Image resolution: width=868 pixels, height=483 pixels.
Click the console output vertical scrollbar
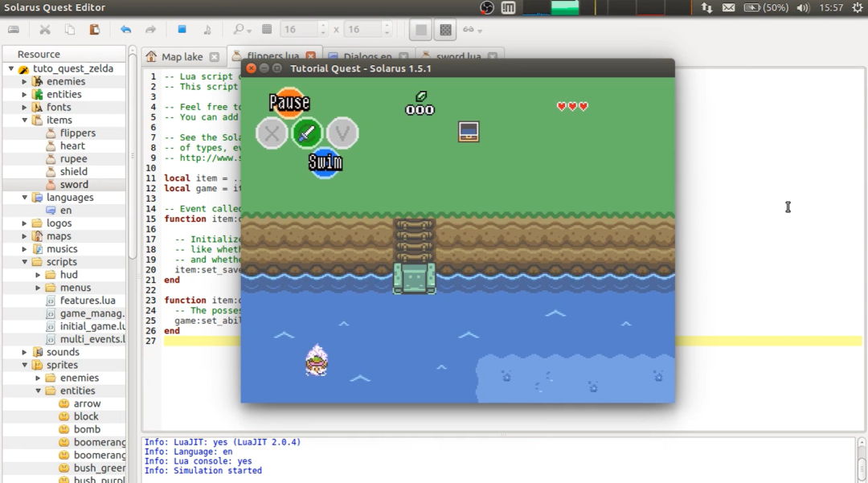pyautogui.click(x=862, y=459)
